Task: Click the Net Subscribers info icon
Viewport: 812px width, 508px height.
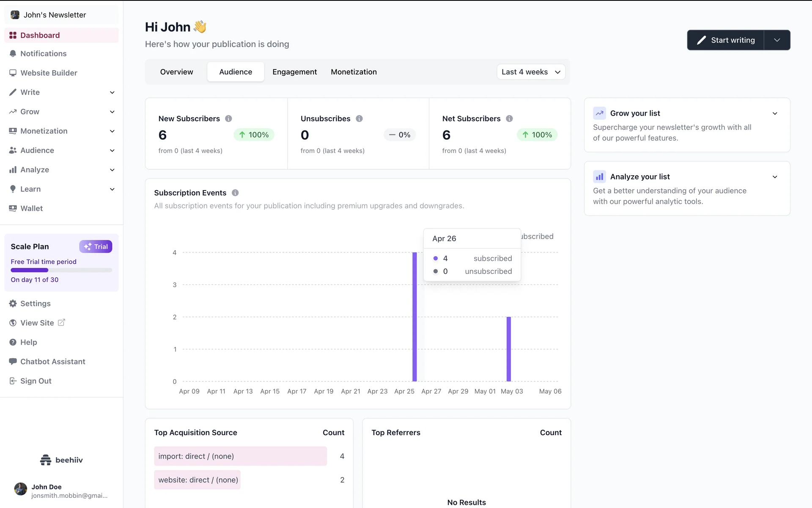Action: pos(509,119)
